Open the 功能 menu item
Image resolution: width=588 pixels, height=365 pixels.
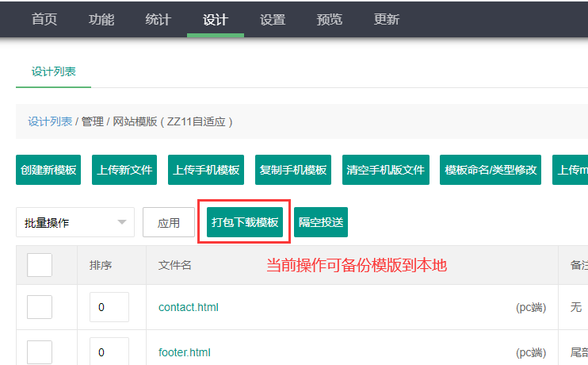101,19
